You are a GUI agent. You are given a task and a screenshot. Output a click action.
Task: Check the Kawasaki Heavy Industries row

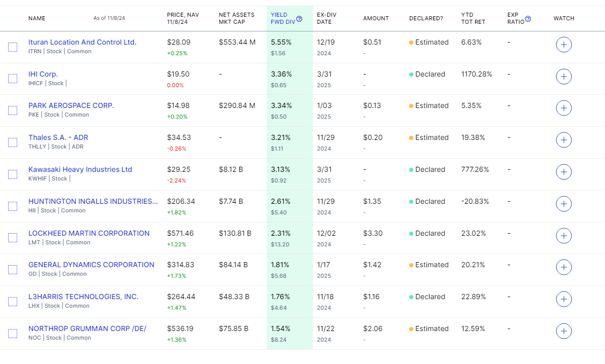click(x=13, y=174)
